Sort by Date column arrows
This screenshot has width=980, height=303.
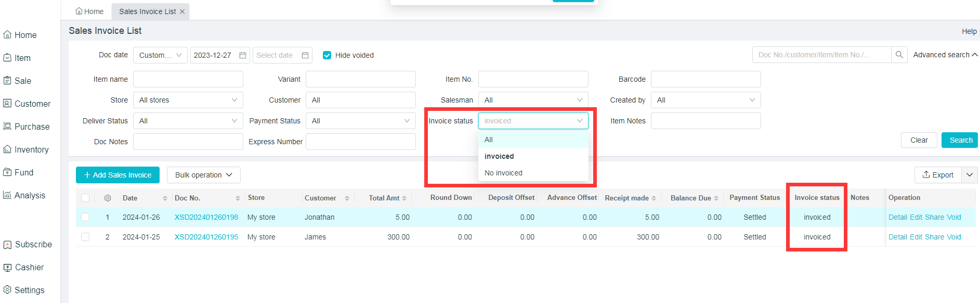click(x=165, y=198)
